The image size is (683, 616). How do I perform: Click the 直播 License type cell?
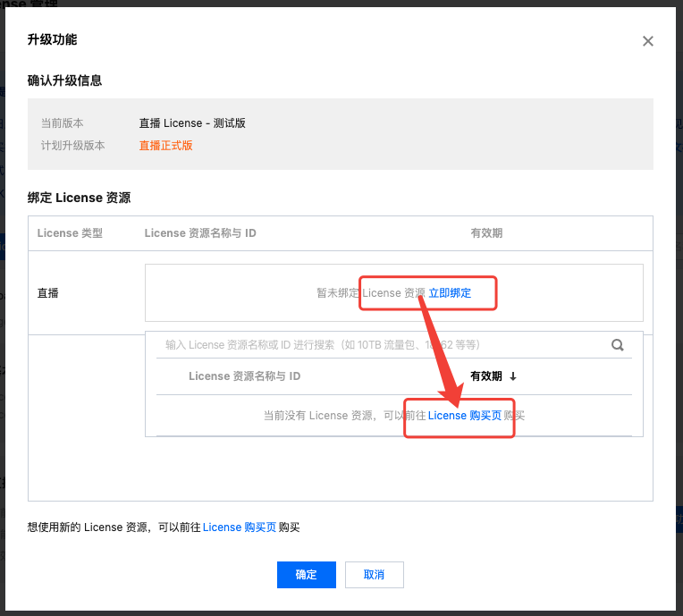[48, 292]
